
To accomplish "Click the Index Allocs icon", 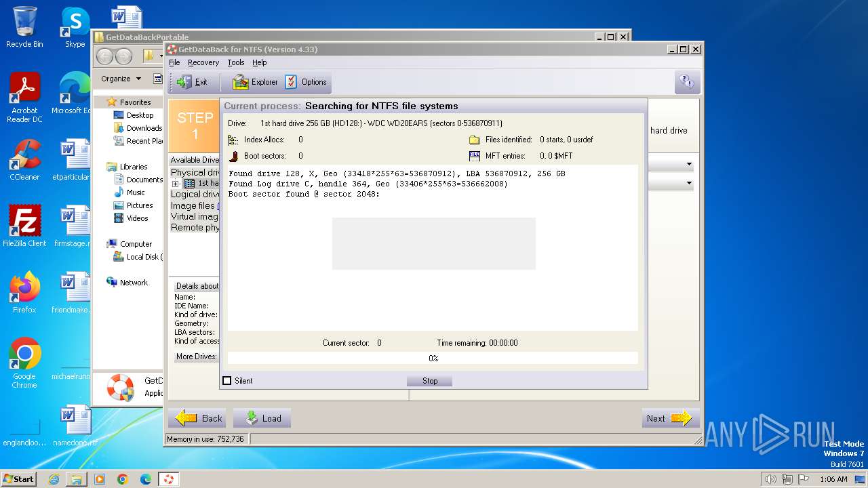I will (233, 140).
